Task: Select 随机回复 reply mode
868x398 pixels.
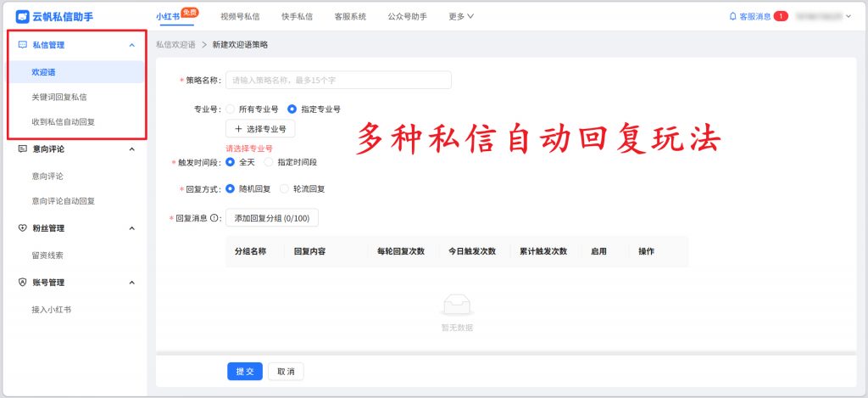Action: pyautogui.click(x=231, y=189)
